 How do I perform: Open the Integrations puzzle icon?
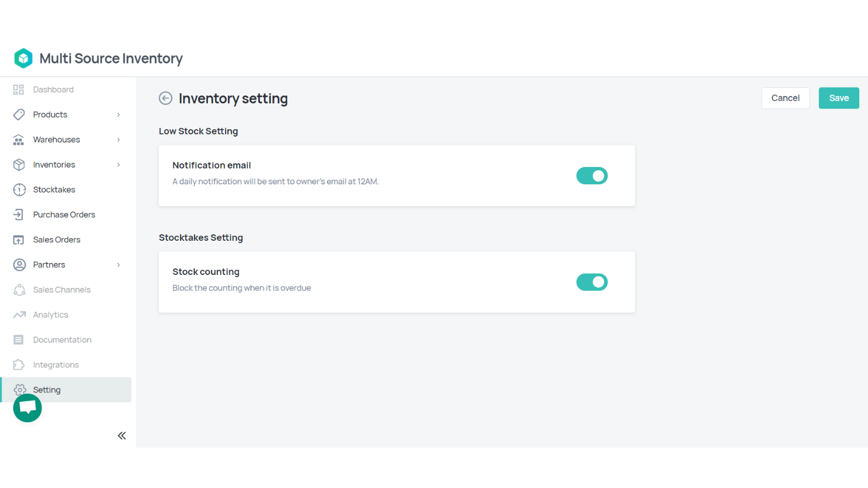pos(18,364)
